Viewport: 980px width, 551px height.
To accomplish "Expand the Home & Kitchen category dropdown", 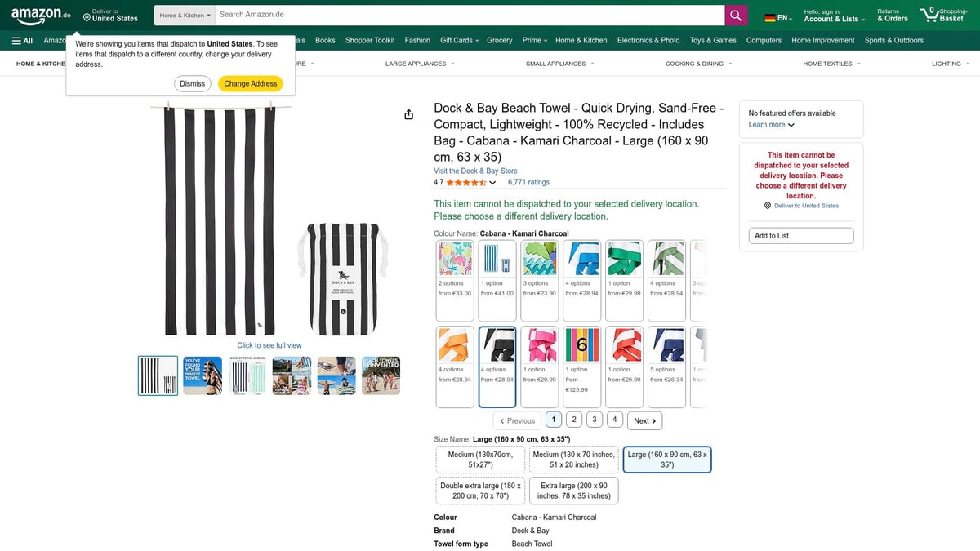I will 184,15.
